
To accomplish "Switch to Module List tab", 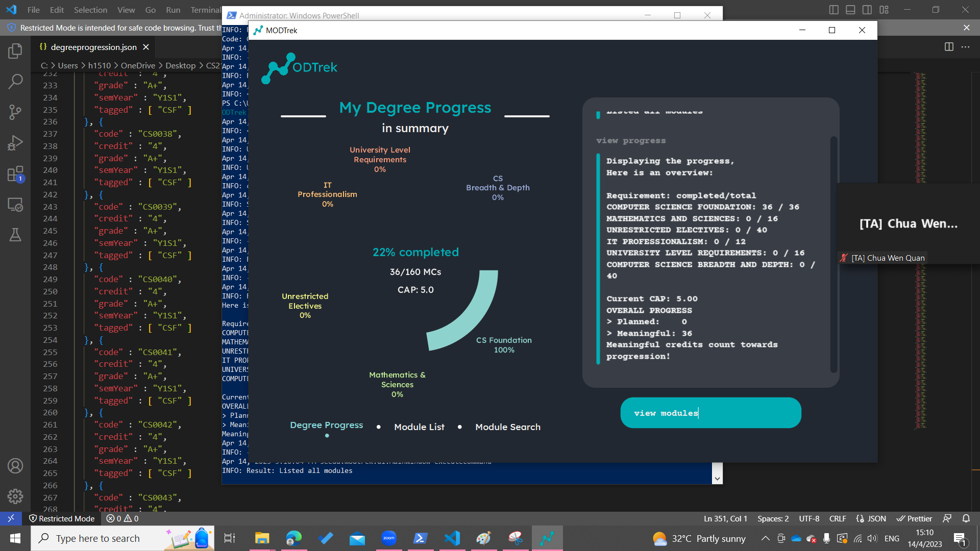I will (419, 427).
